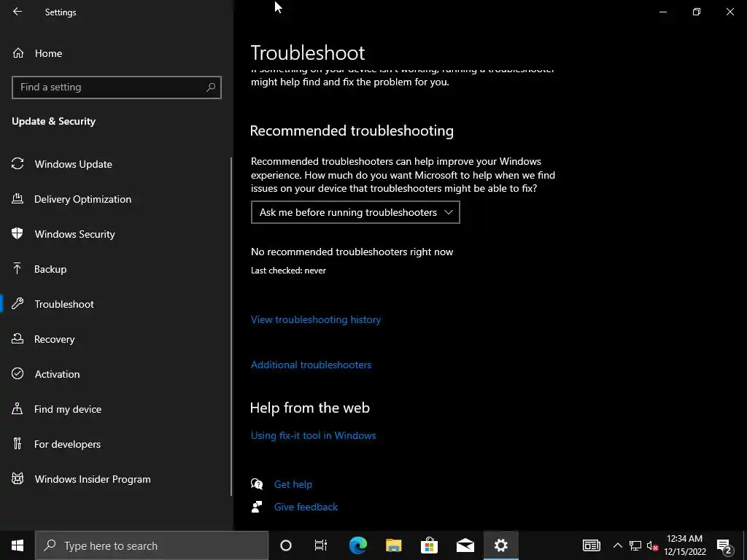Open the notification center icon
The height and width of the screenshot is (560, 747).
(x=724, y=545)
